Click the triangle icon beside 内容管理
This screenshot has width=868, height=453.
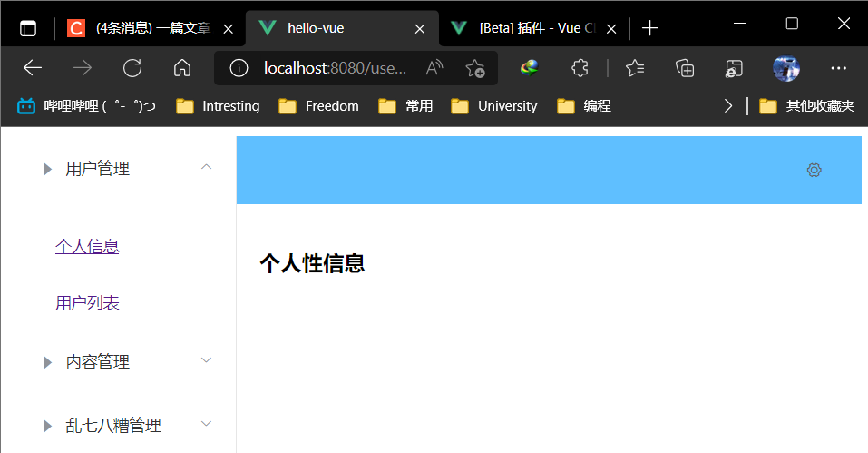(47, 362)
